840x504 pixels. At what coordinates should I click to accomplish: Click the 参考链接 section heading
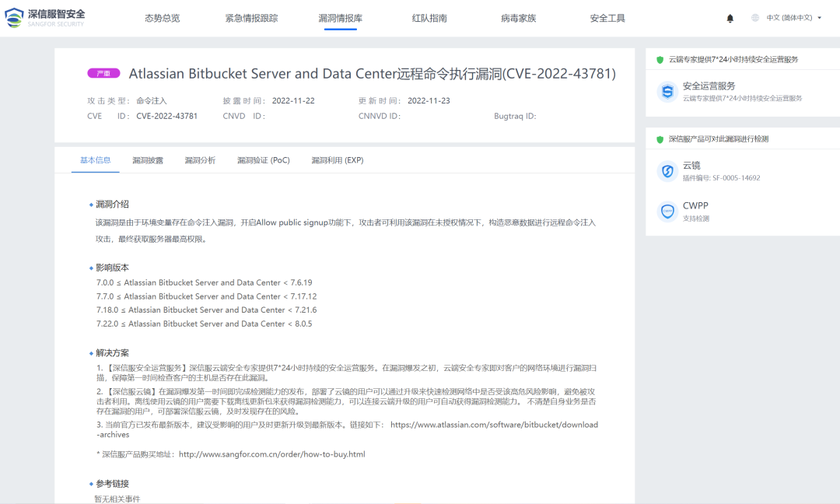click(x=112, y=484)
